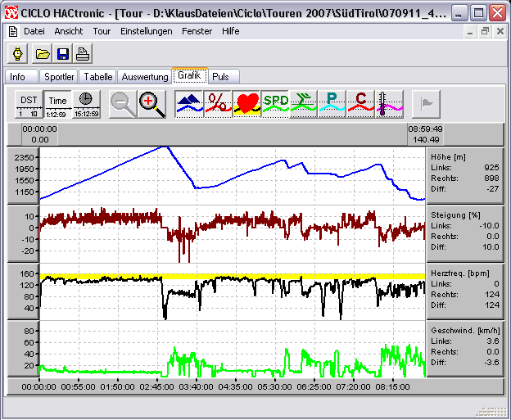Screen dimensions: 511x420
Task: Print the tour using printer icon
Action: pos(83,54)
